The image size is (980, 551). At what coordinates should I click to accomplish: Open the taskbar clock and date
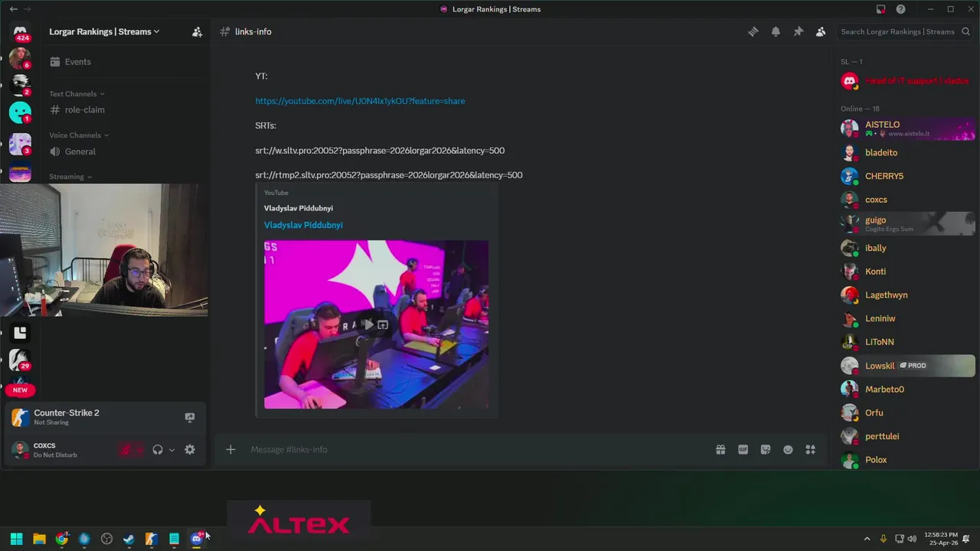point(940,539)
